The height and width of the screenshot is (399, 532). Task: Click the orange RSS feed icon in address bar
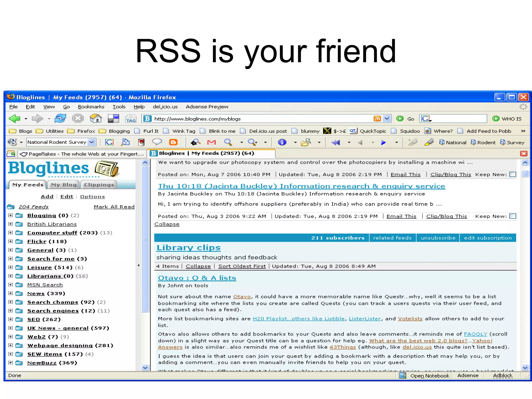coord(377,119)
